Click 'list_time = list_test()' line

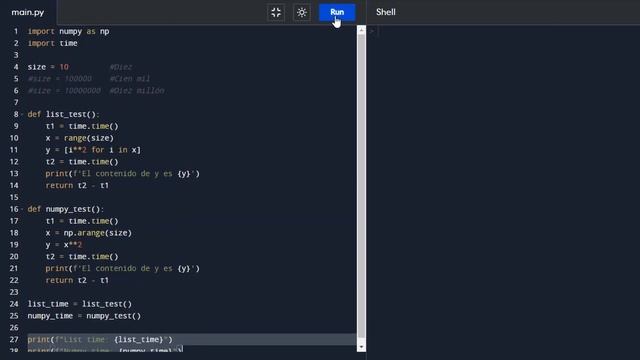click(80, 304)
